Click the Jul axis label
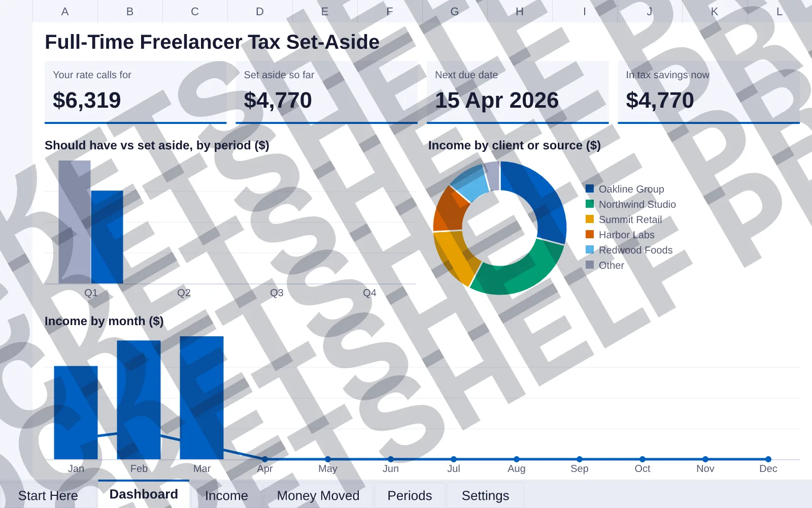Viewport: 812px width, 508px height. tap(454, 468)
